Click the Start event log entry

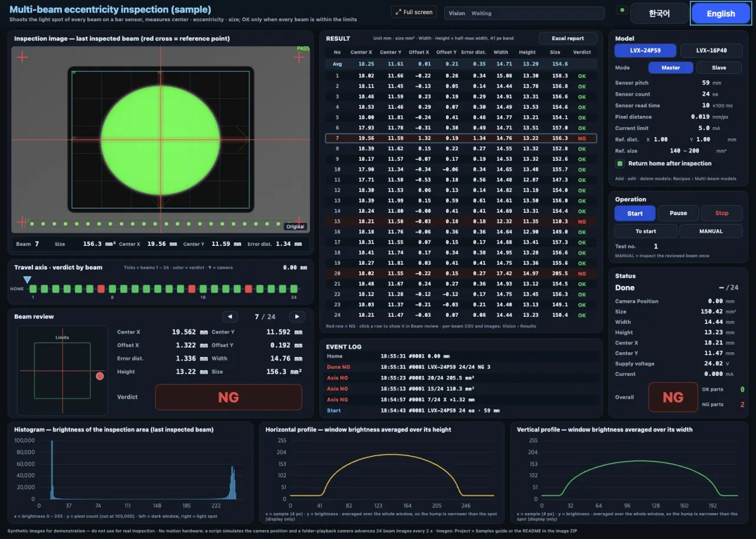click(461, 410)
